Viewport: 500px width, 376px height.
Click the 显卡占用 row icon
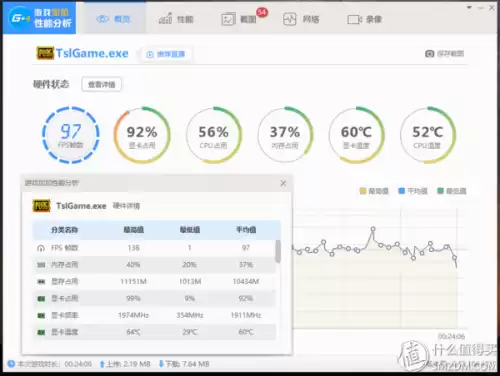coord(41,298)
